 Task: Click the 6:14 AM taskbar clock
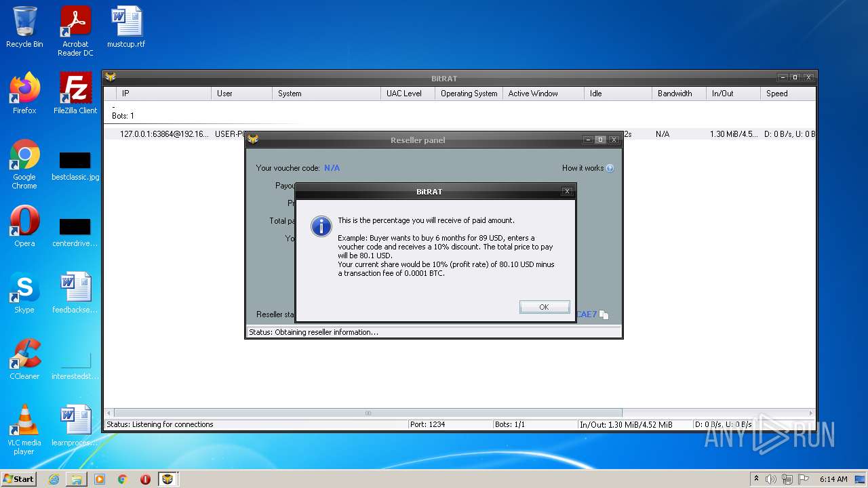(833, 479)
